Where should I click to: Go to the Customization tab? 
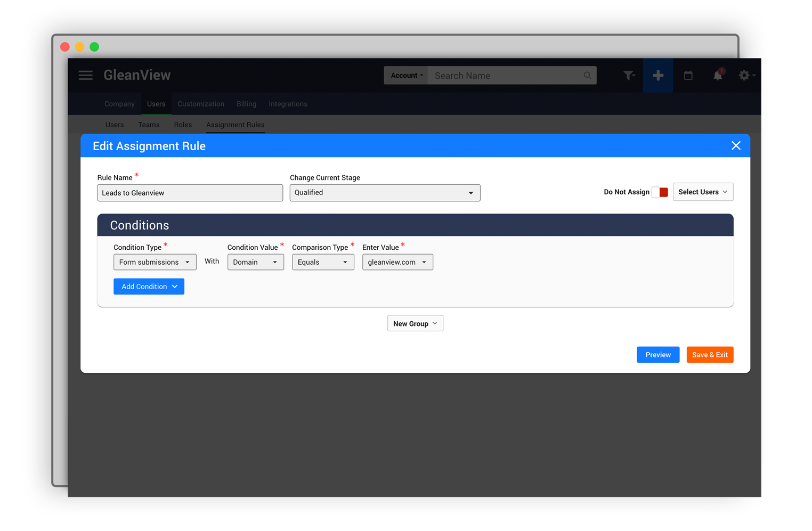pos(201,104)
